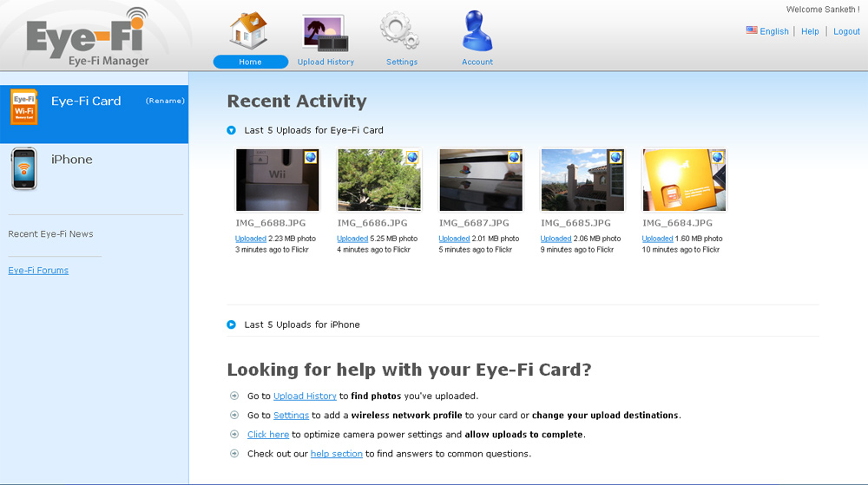The image size is (868, 485).
Task: Visit the Eye-Fi Forums link
Action: click(x=38, y=271)
